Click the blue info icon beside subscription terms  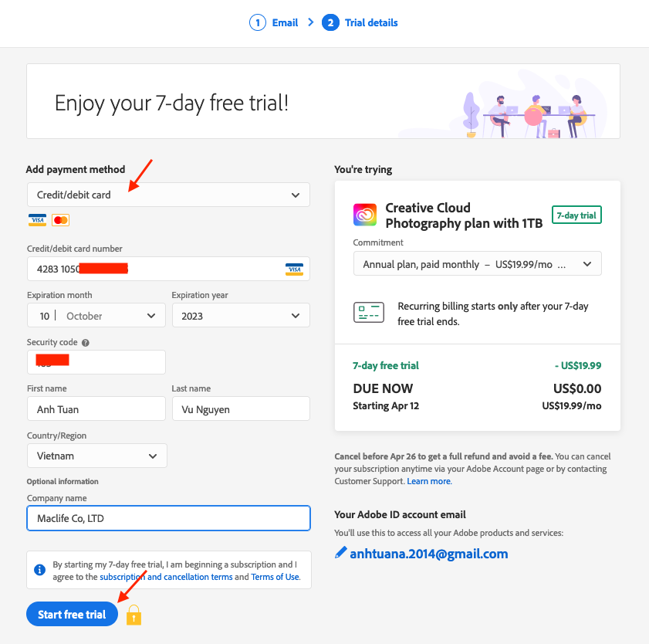(x=40, y=570)
